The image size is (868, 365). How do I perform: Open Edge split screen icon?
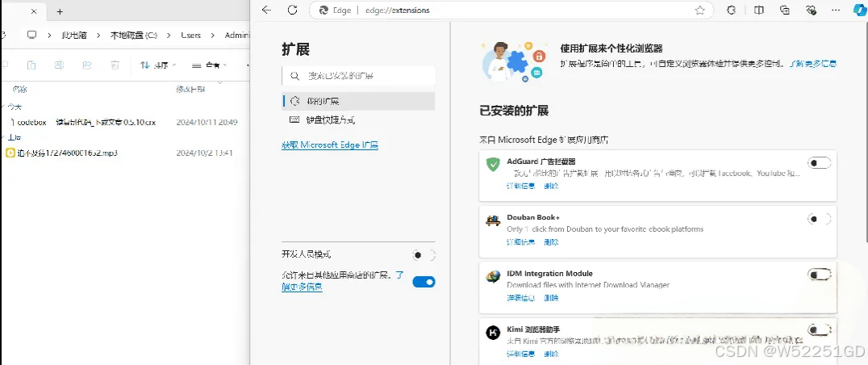click(x=759, y=10)
